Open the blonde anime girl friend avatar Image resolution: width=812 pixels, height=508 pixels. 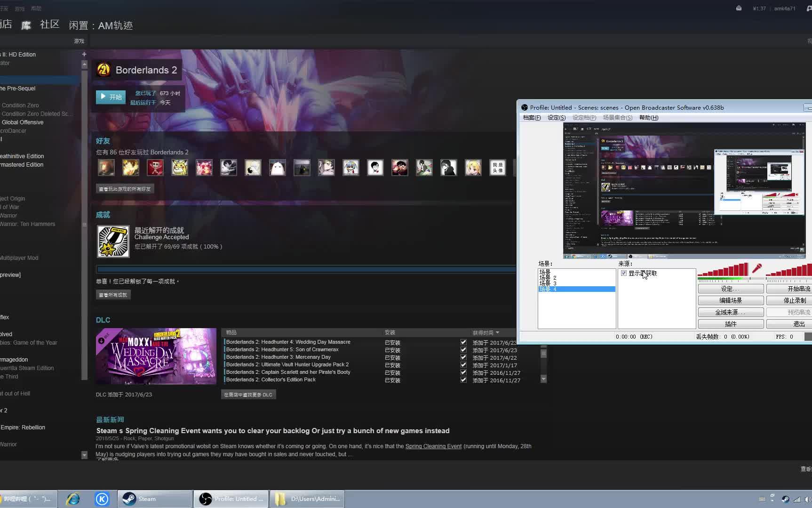click(473, 168)
